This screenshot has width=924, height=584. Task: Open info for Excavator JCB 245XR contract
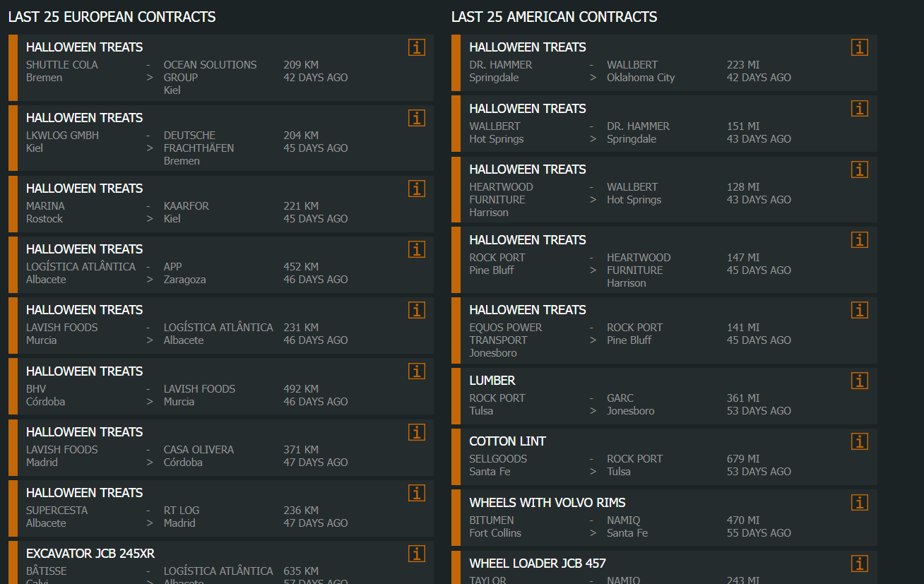pos(417,554)
